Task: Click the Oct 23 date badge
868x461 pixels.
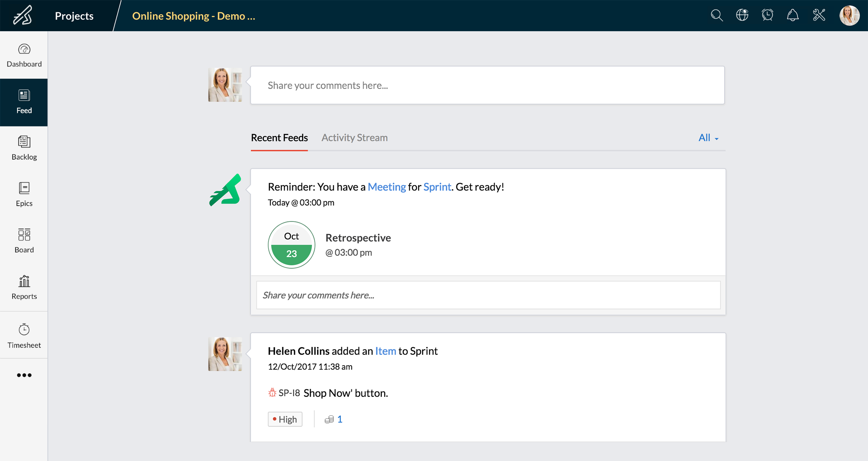Action: coord(292,245)
